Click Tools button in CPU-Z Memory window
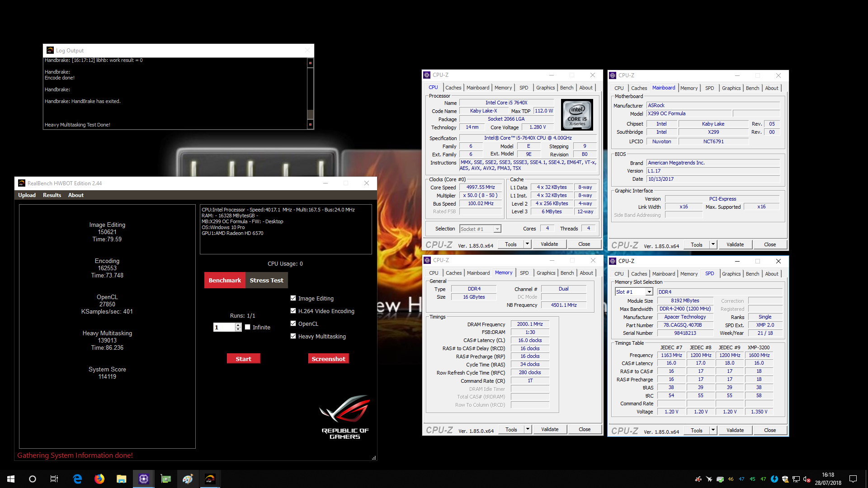The width and height of the screenshot is (868, 488). (511, 429)
